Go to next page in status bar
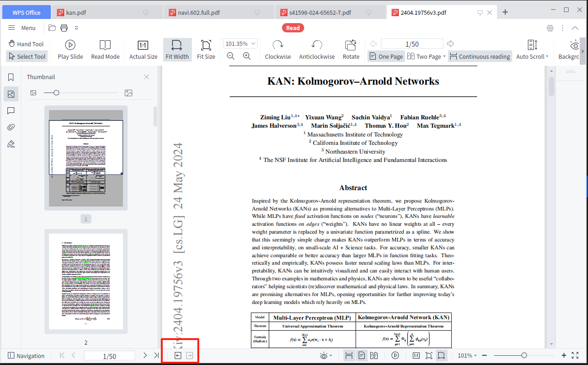The width and height of the screenshot is (588, 365). click(145, 355)
